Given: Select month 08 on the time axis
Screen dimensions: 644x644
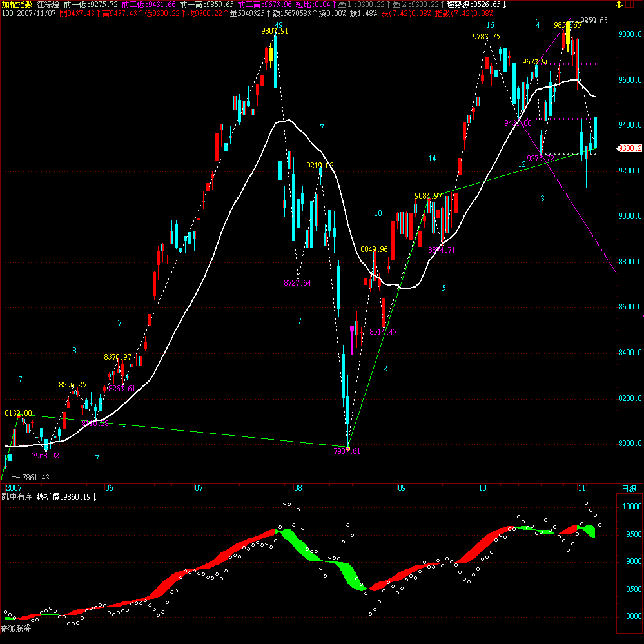Looking at the screenshot, I should [298, 488].
